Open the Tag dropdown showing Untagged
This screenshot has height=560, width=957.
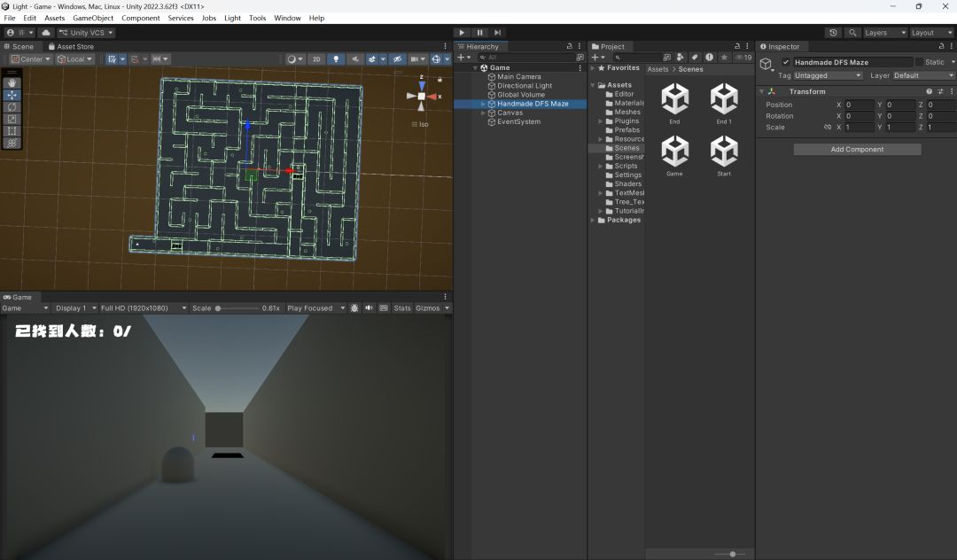829,75
